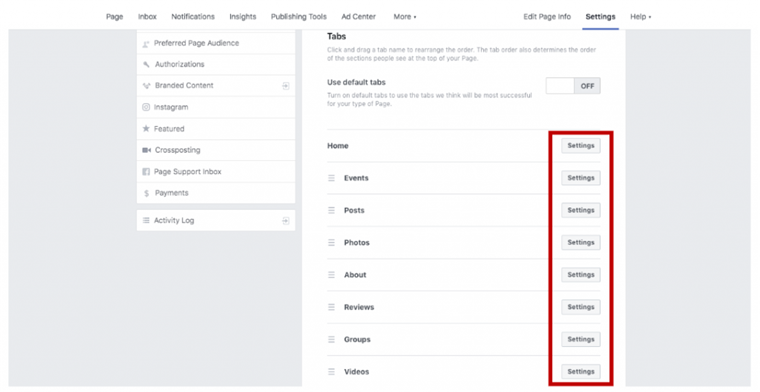Click the arrow icon beside Branded Content
760x392 pixels.
(286, 86)
